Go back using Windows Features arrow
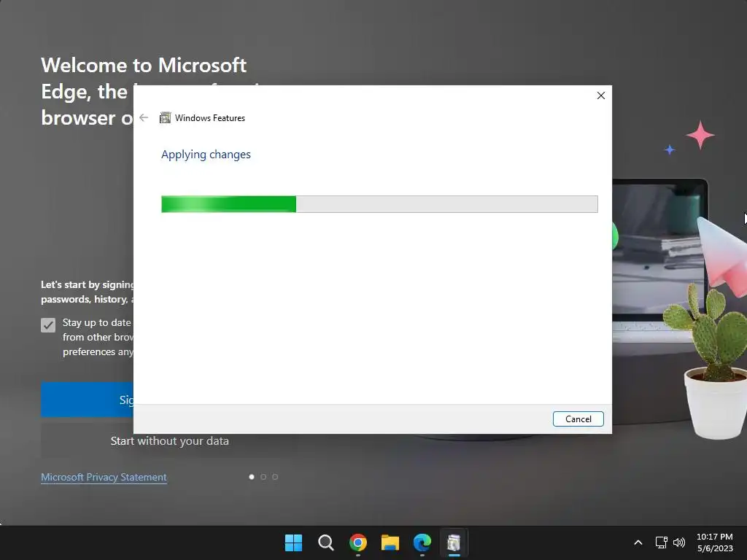The height and width of the screenshot is (560, 747). pyautogui.click(x=144, y=117)
